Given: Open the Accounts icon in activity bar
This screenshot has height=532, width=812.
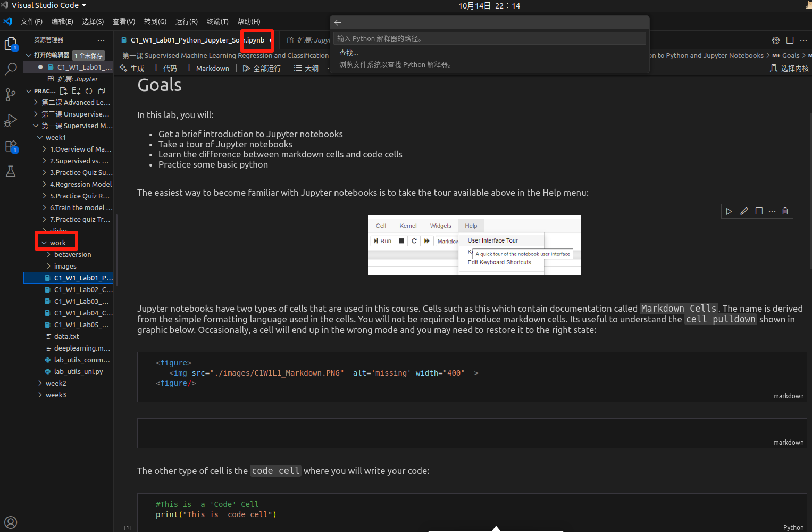Looking at the screenshot, I should click(x=11, y=522).
